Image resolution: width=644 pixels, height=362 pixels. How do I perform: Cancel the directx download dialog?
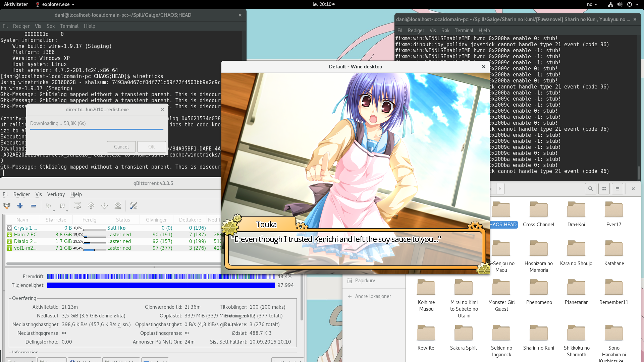[121, 147]
